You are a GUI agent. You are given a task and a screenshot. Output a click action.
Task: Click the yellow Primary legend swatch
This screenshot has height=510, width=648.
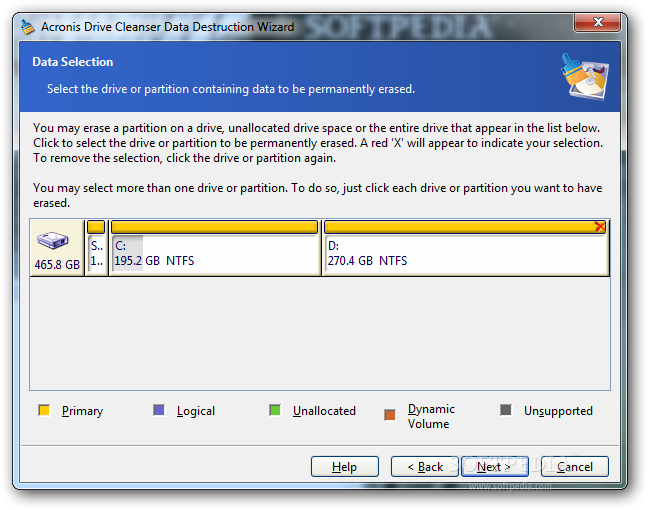44,410
